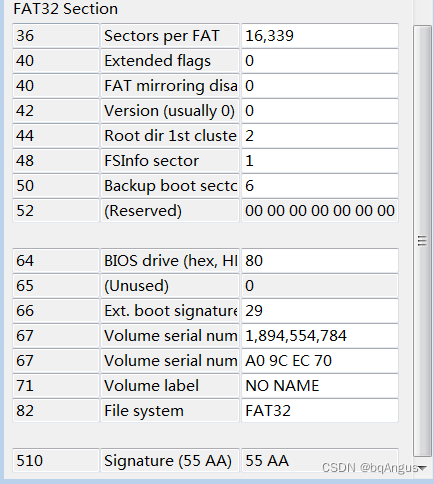434x484 pixels.
Task: Click the FSInfo sector label
Action: pyautogui.click(x=170, y=161)
